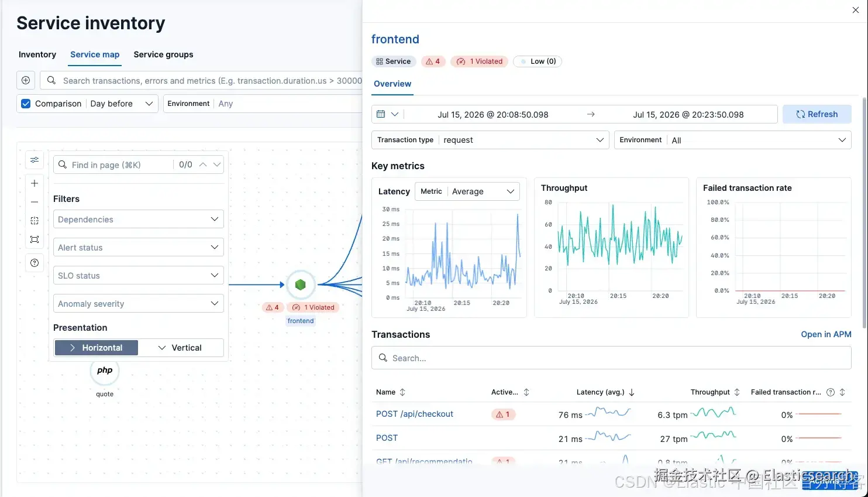Select the Vertical presentation option

tap(181, 348)
